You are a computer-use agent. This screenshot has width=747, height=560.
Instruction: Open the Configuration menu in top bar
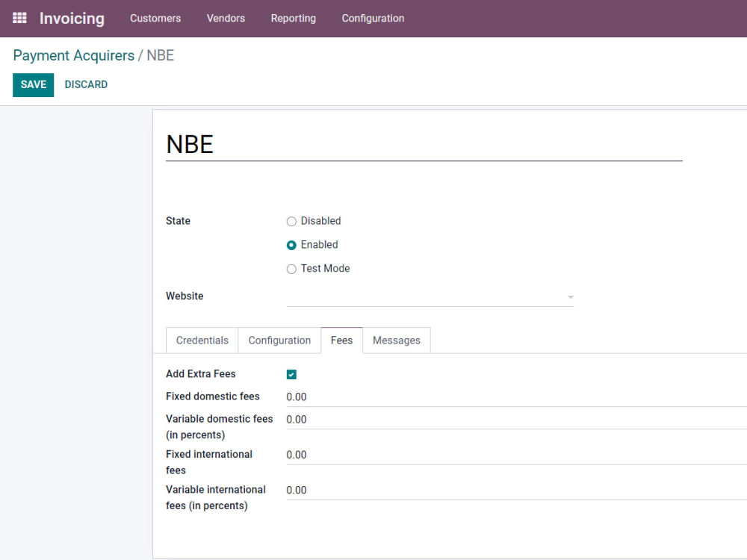(x=373, y=18)
